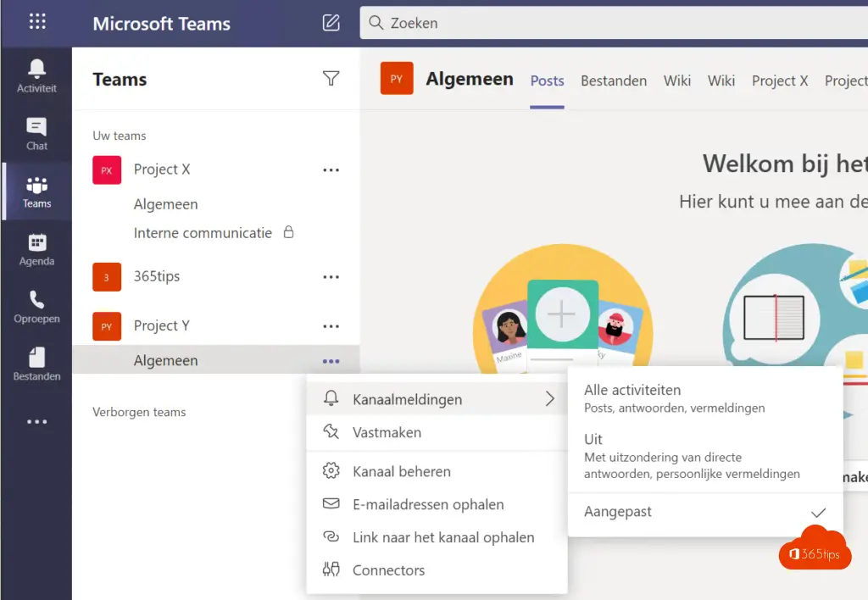This screenshot has width=868, height=600.
Task: Open the app launcher grid icon
Action: (37, 21)
